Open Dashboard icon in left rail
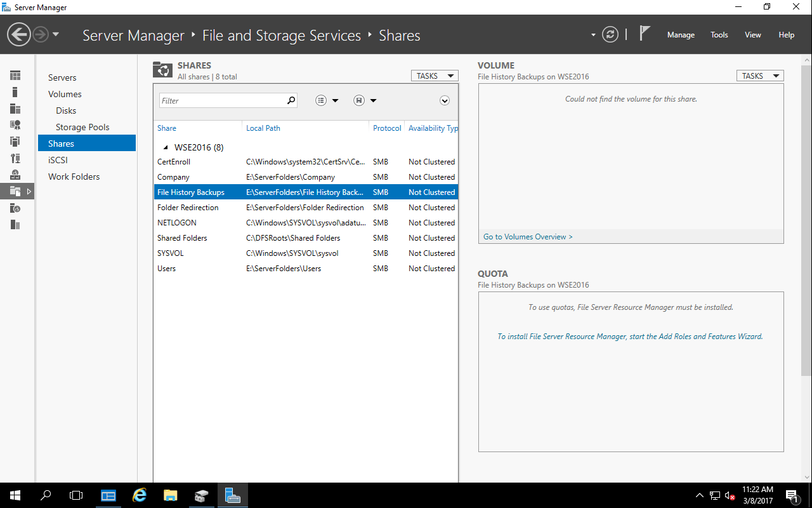This screenshot has height=508, width=812. click(x=15, y=76)
